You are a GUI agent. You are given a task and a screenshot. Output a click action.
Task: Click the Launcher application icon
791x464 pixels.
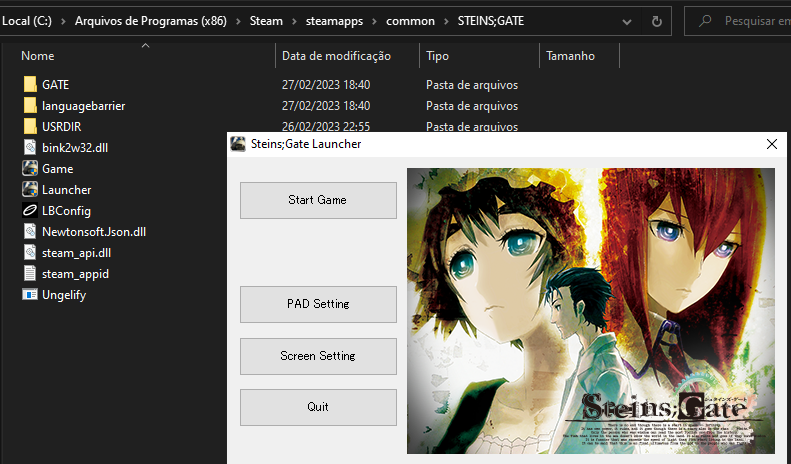click(x=30, y=190)
